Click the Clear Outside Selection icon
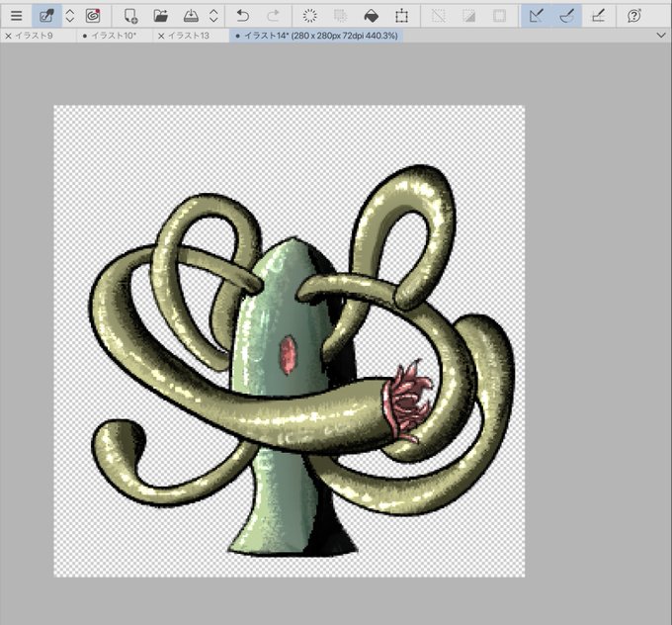This screenshot has height=625, width=672. pos(340,16)
